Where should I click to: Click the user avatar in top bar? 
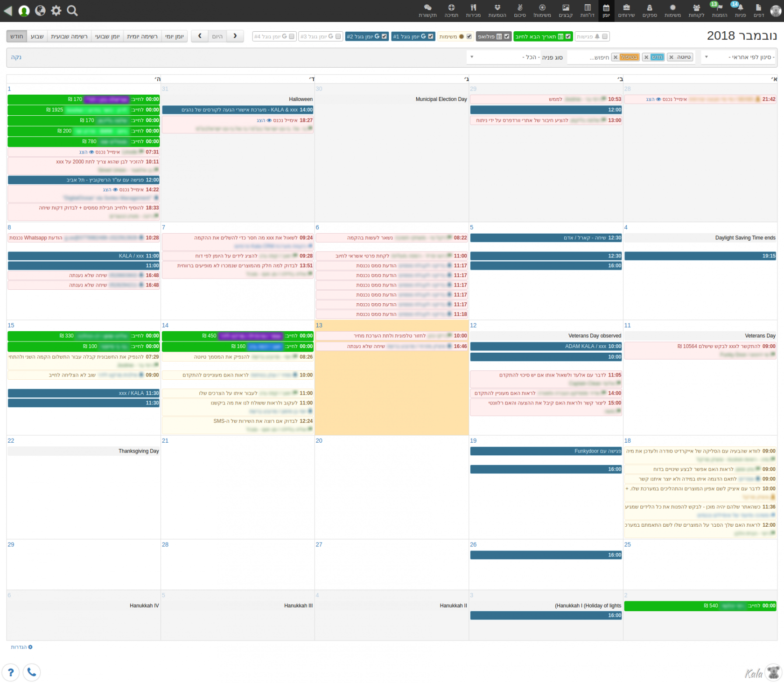click(x=776, y=11)
